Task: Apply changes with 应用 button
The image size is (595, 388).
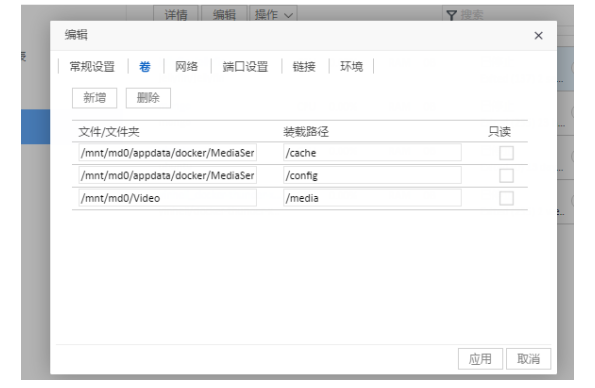Action: 480,359
